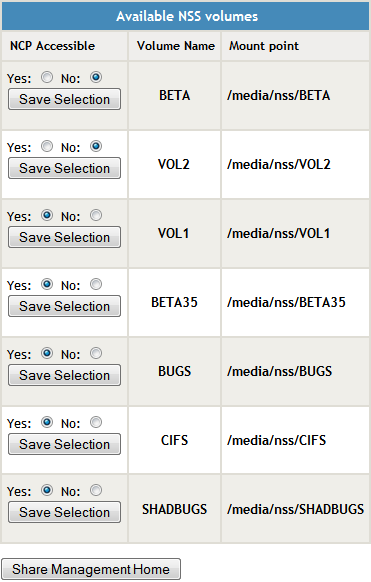Save Selection for BETA volume
371x582 pixels.
(x=65, y=99)
